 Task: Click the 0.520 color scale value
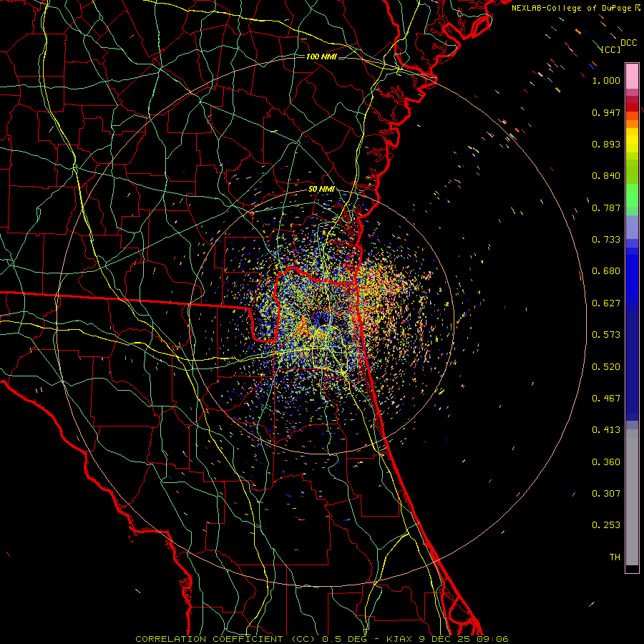tap(606, 367)
